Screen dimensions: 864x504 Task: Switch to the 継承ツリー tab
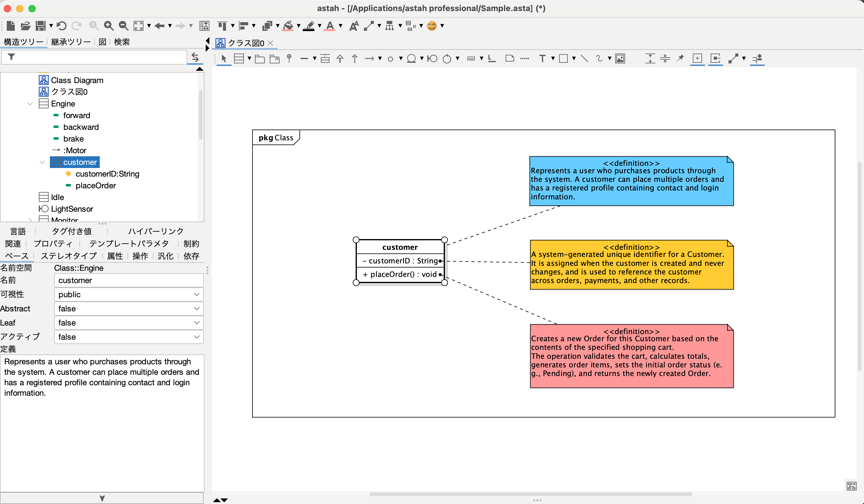tap(71, 42)
